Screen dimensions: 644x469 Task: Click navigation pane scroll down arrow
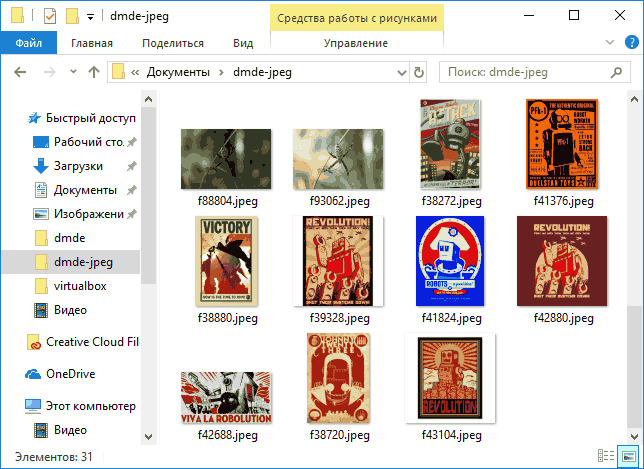click(x=149, y=437)
